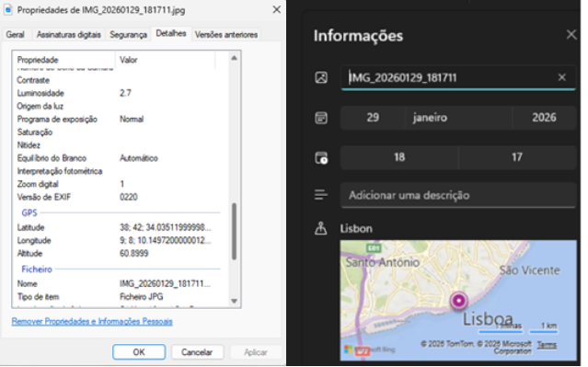Screen dimensions: 588x367
Task: Clear the file name with the X icon
Action: click(561, 77)
